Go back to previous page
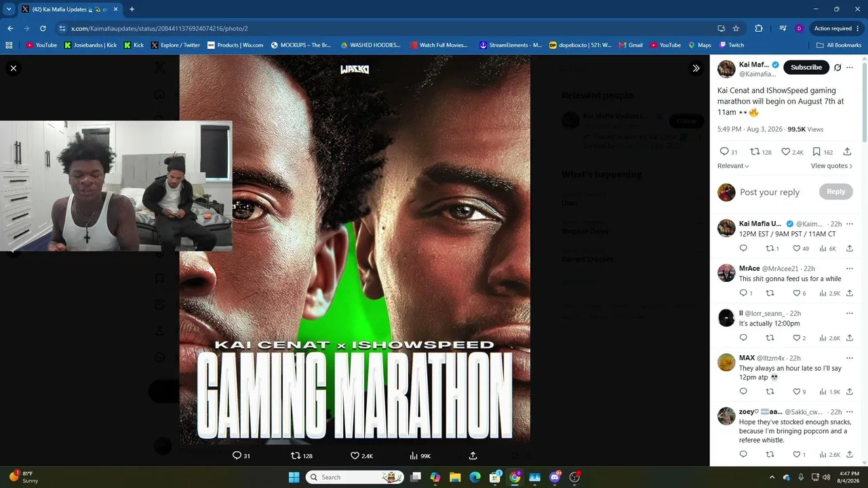868x488 pixels. pyautogui.click(x=10, y=28)
